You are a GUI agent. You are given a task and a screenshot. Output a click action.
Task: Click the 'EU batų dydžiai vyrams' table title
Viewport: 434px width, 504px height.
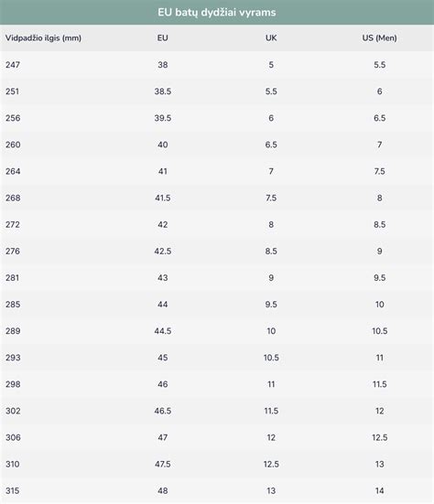(x=216, y=13)
